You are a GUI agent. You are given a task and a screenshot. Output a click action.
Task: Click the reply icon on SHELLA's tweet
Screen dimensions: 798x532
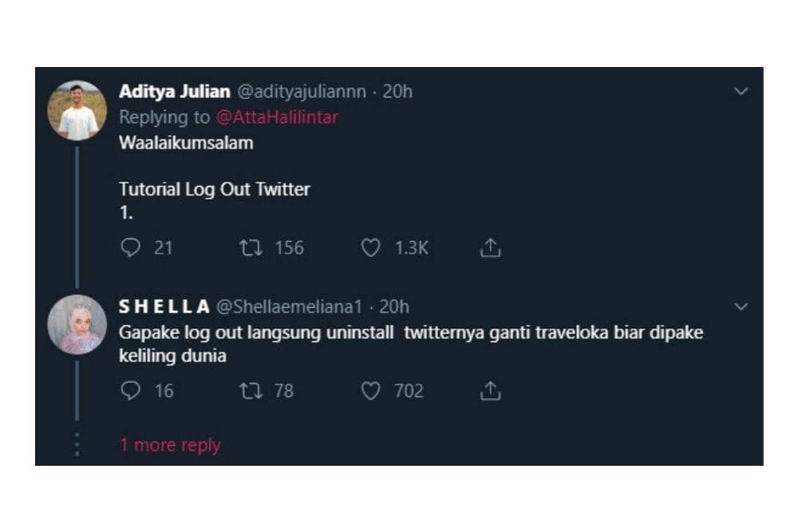pyautogui.click(x=130, y=391)
